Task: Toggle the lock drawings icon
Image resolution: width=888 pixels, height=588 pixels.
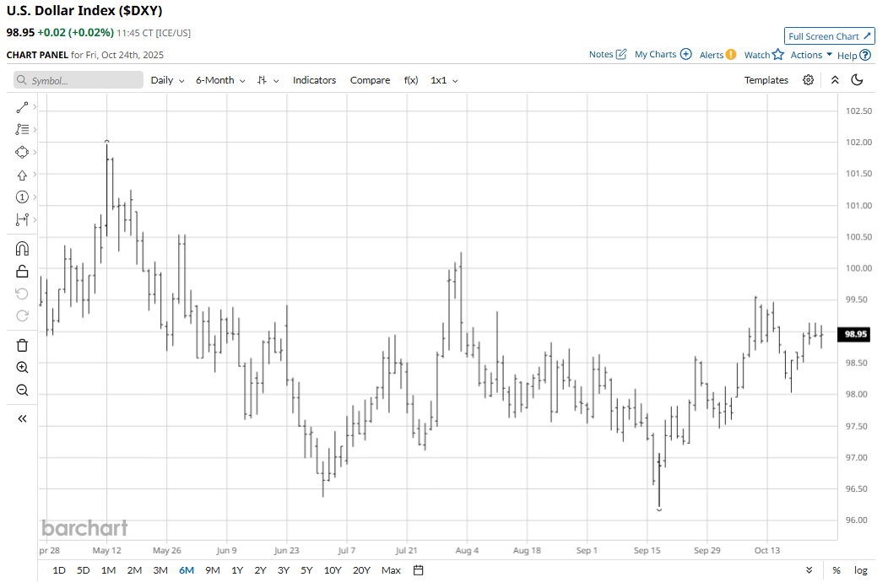Action: [22, 272]
